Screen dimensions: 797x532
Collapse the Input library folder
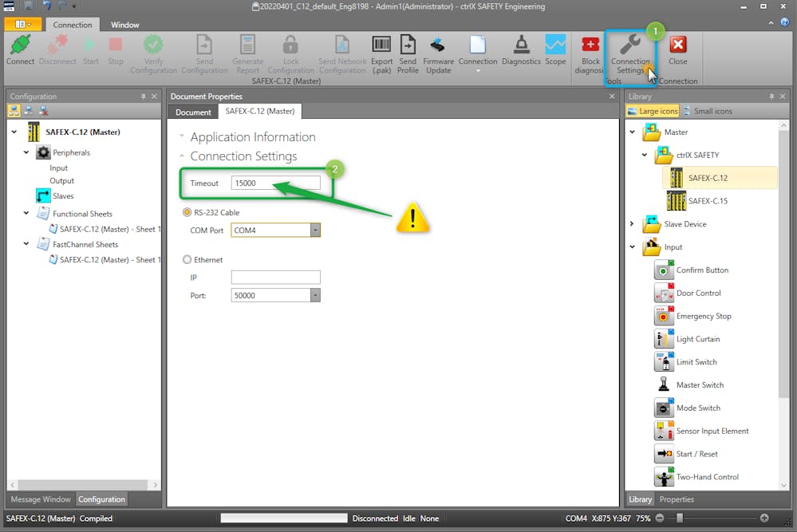(x=632, y=247)
